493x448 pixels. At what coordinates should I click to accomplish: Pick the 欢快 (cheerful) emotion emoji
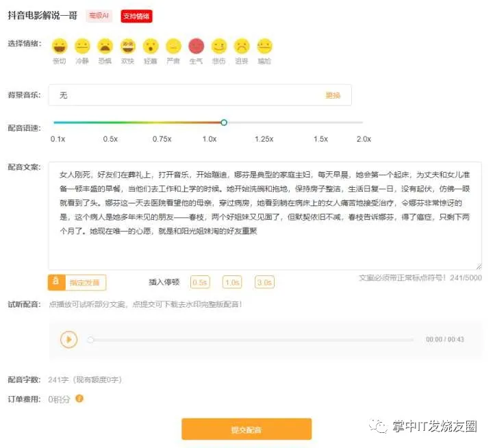(128, 47)
